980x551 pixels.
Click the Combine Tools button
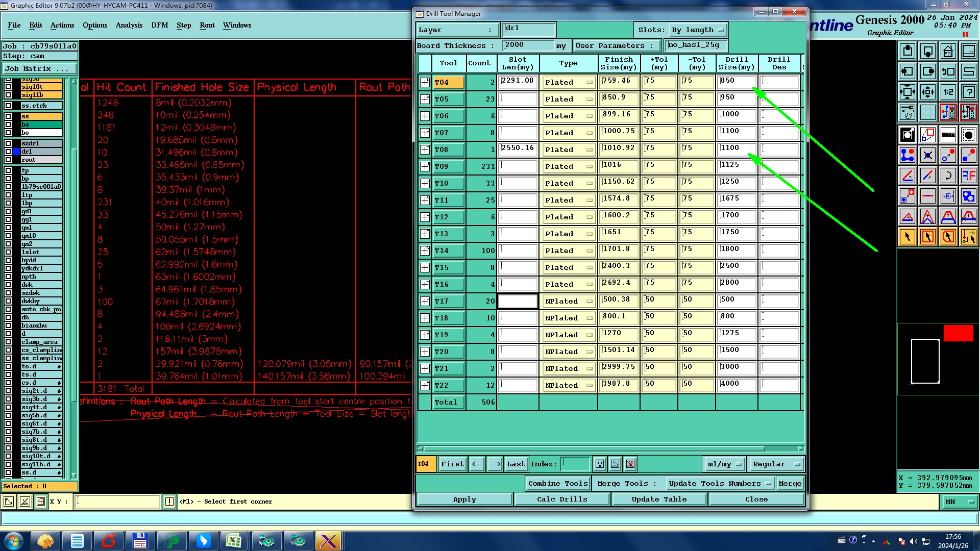coord(558,483)
